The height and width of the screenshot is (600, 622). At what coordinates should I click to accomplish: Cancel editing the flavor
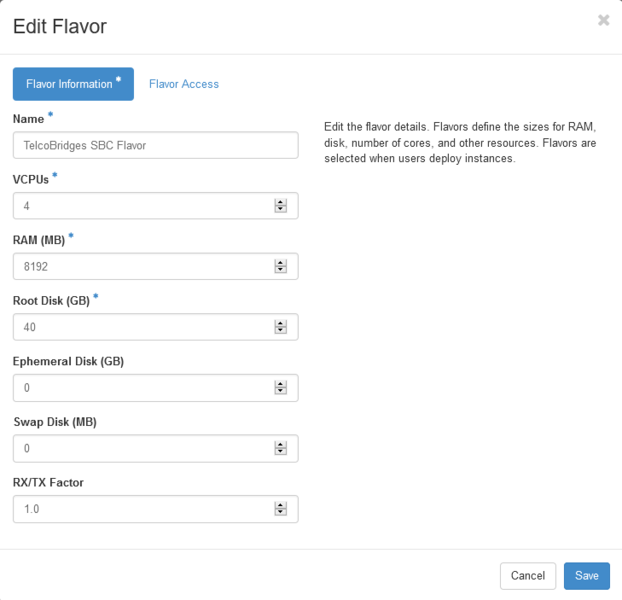click(x=528, y=576)
